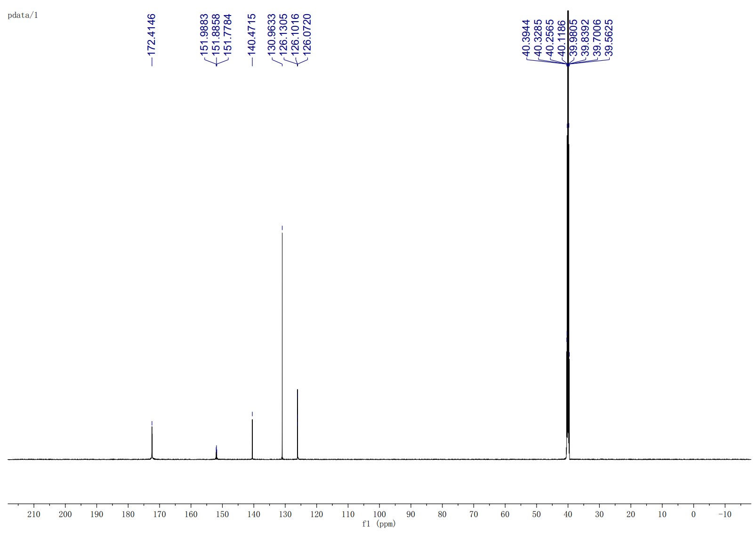This screenshot has height=536, width=756.
Task: Select the 151.9883 peak label
Action: (204, 34)
